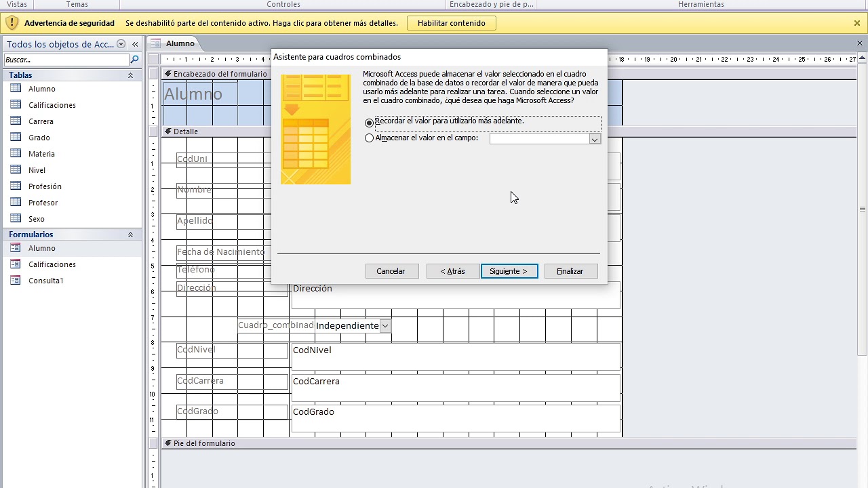Click the Buscar search field
This screenshot has width=868, height=488.
(x=66, y=60)
